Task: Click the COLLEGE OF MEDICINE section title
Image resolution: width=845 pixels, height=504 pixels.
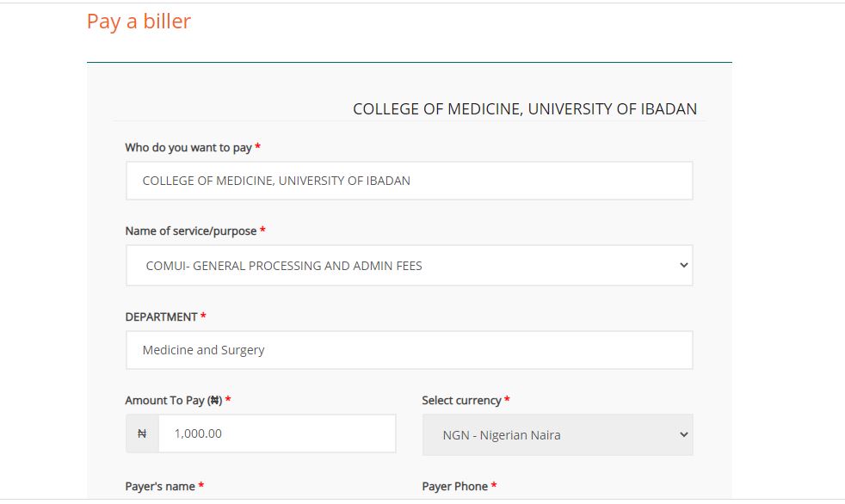Action: coord(524,109)
